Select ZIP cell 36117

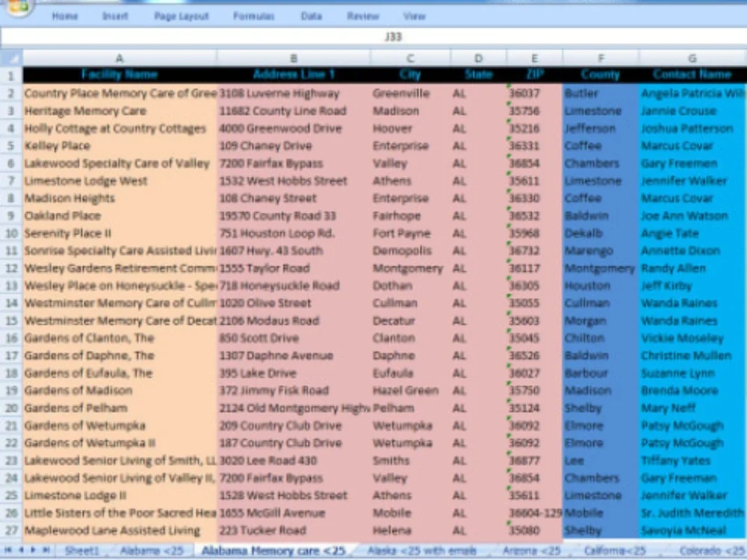[535, 268]
